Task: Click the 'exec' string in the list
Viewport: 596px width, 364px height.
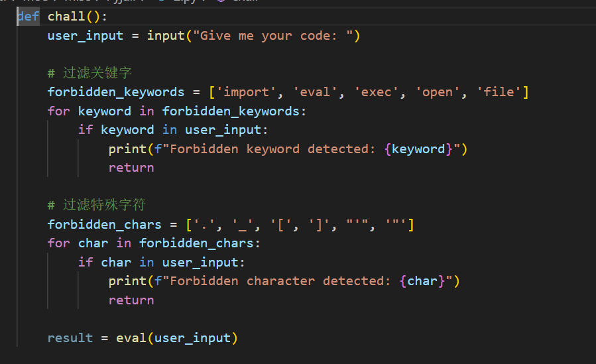Action: 377,92
